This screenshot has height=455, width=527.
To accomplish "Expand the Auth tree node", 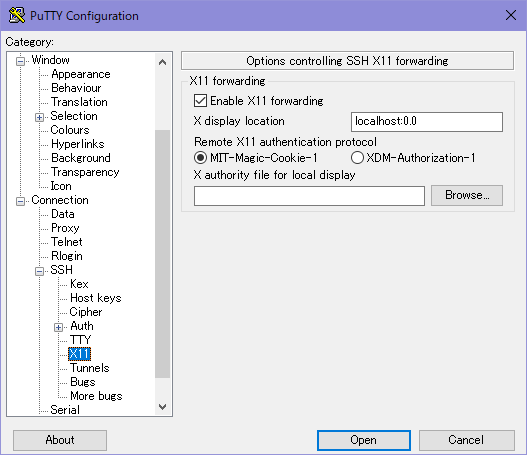I will tap(58, 327).
